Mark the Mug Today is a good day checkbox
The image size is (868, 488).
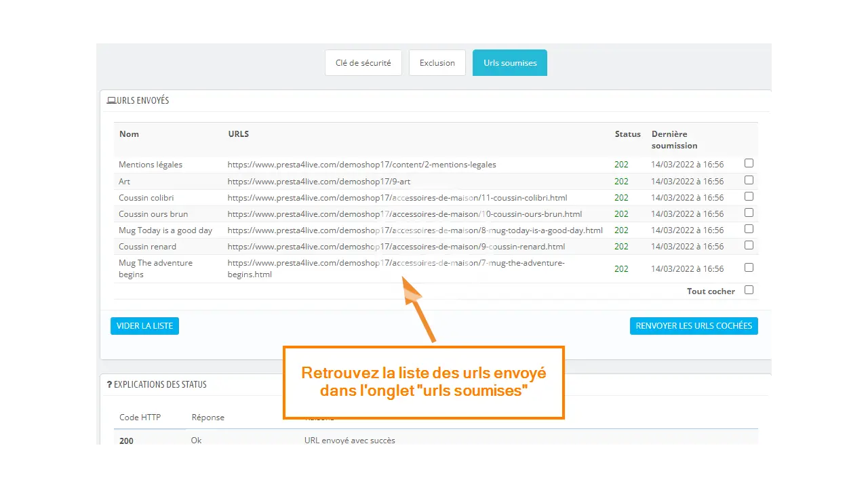pyautogui.click(x=749, y=229)
